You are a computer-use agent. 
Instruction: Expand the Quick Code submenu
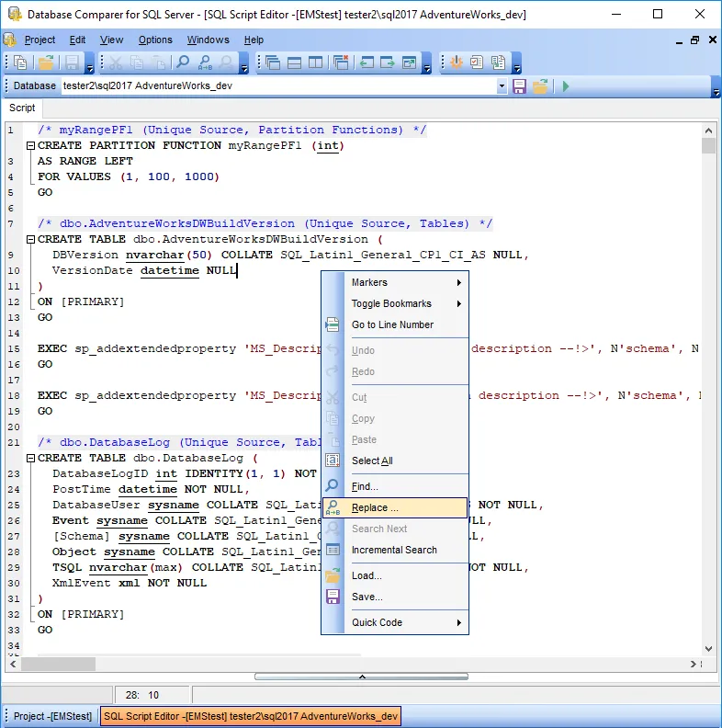[x=459, y=622]
